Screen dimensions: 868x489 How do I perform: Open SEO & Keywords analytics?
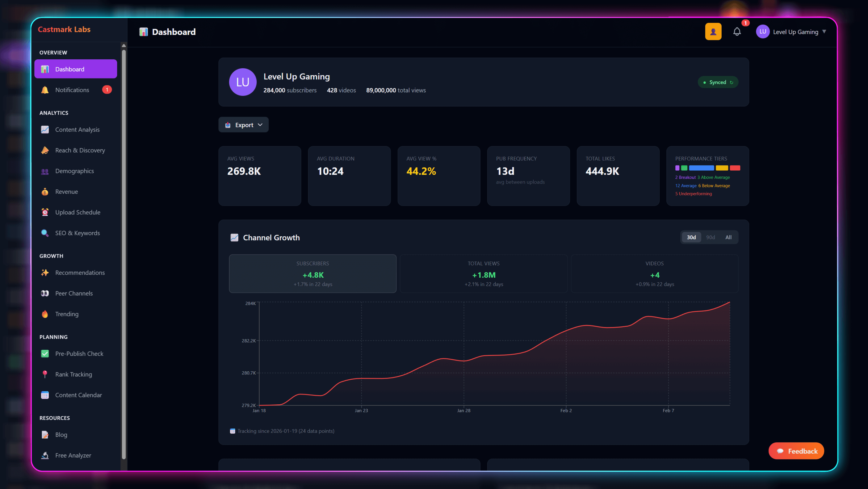click(x=77, y=233)
